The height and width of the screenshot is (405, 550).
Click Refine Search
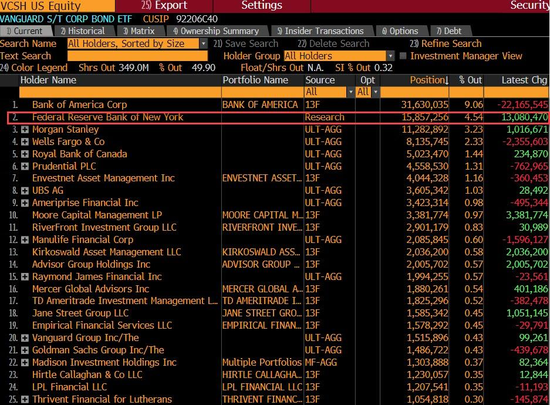pyautogui.click(x=445, y=44)
